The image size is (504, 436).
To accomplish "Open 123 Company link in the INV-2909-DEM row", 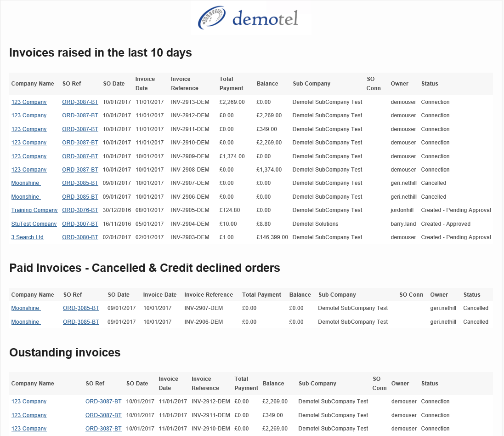I will (29, 156).
